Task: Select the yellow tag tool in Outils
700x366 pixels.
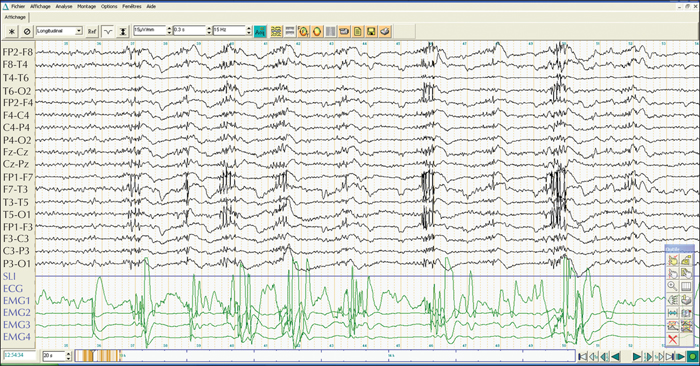Action: [687, 260]
